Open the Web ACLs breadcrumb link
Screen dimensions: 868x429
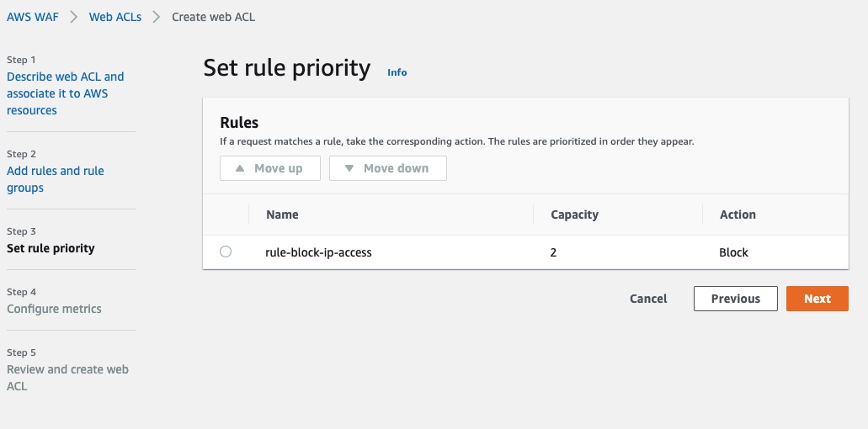click(x=116, y=17)
